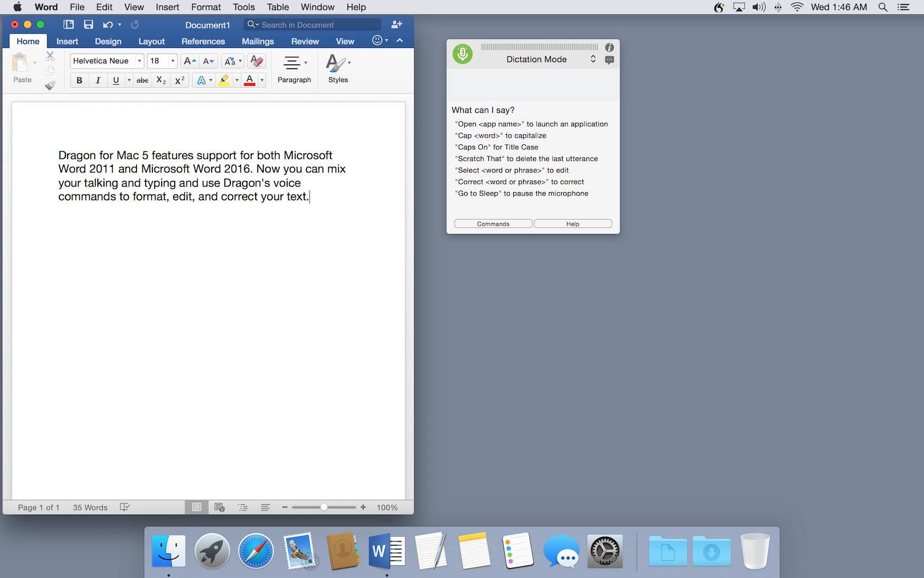This screenshot has width=924, height=578.
Task: Open the spelling check status icon
Action: pos(125,507)
